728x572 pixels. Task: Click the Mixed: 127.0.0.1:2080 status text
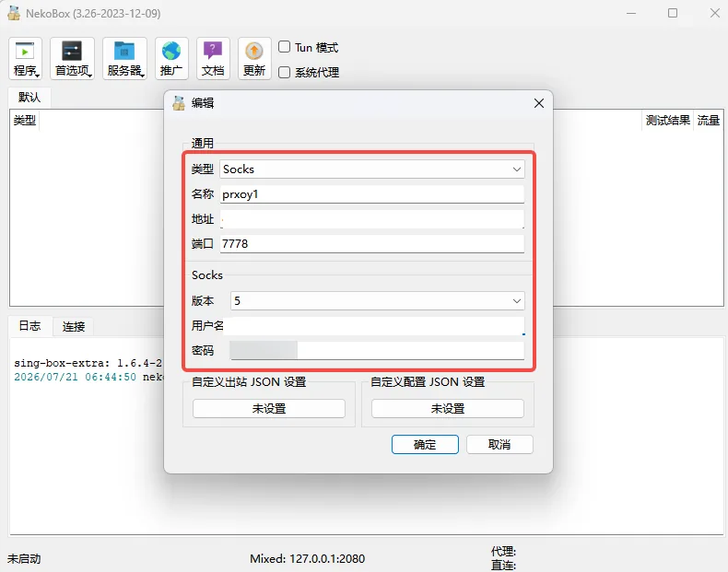pos(308,558)
